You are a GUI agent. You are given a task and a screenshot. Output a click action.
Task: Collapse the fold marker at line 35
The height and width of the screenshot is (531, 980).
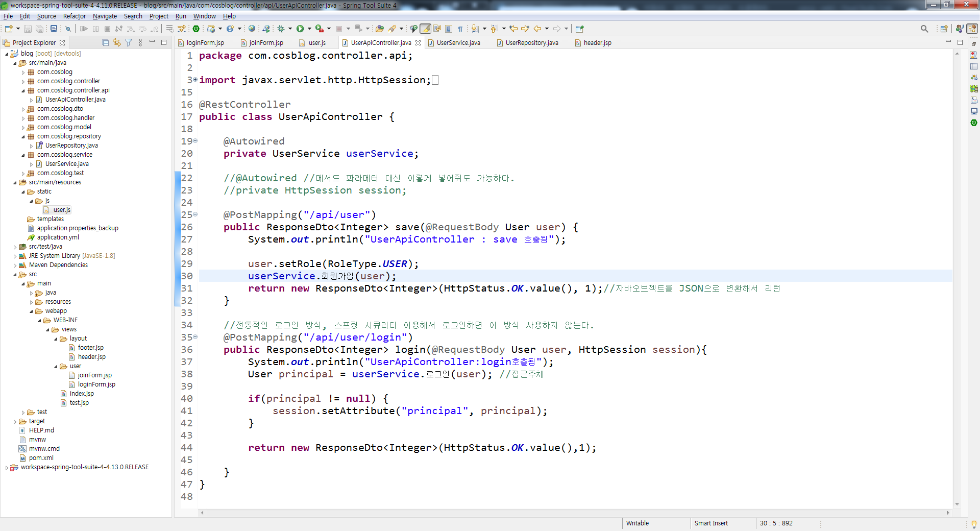click(195, 337)
